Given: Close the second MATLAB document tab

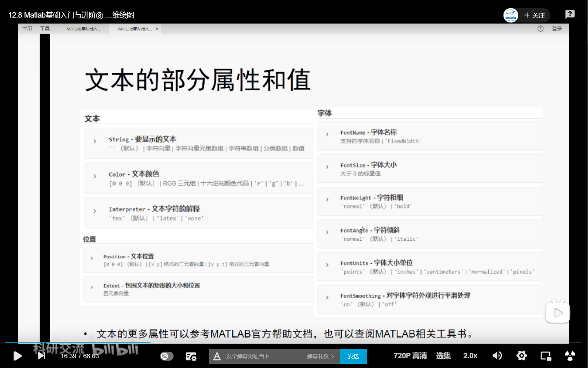Looking at the screenshot, I should click(x=157, y=29).
